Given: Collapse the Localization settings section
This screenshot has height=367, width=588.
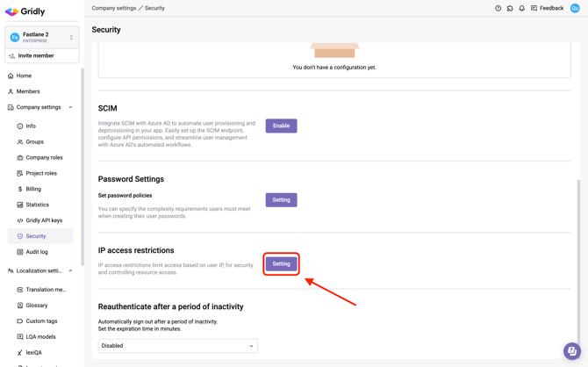Looking at the screenshot, I should (x=71, y=270).
